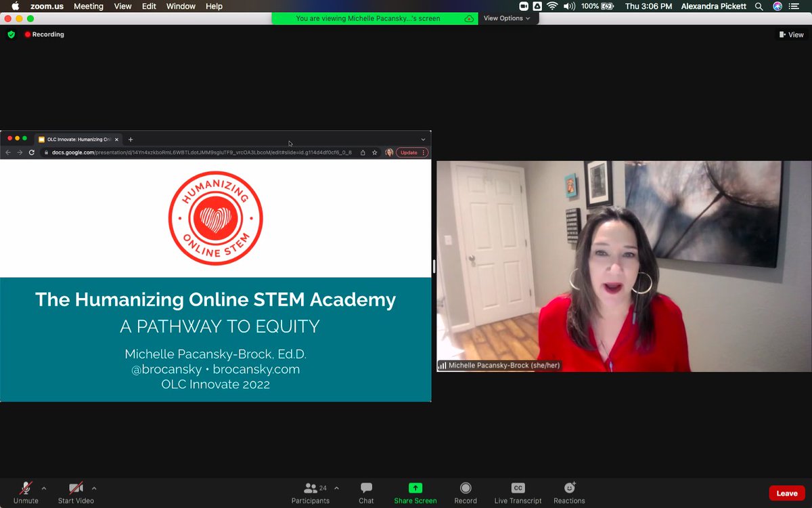
Task: Open the Participants panel
Action: point(311,492)
